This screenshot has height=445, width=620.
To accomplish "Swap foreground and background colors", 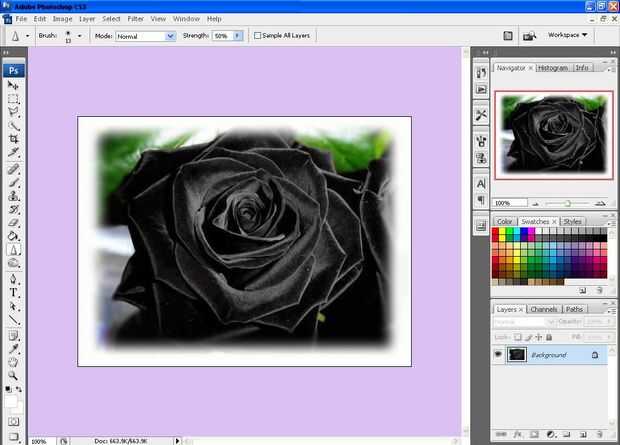I will coord(18,389).
